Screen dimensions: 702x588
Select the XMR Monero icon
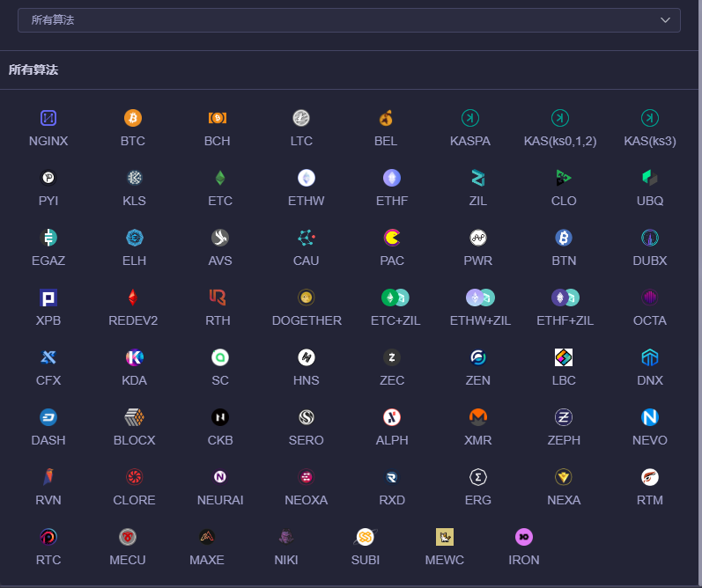point(478,417)
